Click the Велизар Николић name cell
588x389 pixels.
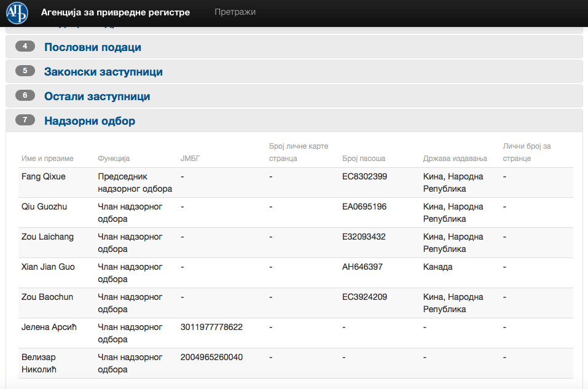pyautogui.click(x=41, y=363)
